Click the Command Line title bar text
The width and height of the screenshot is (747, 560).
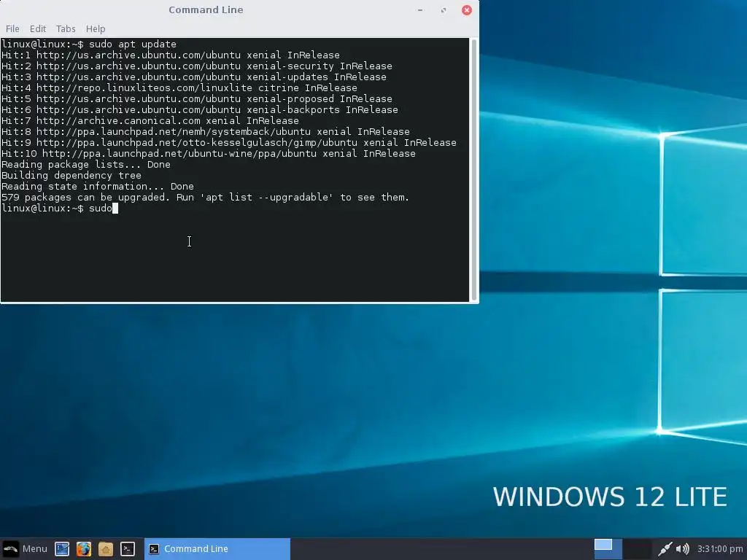(x=206, y=10)
